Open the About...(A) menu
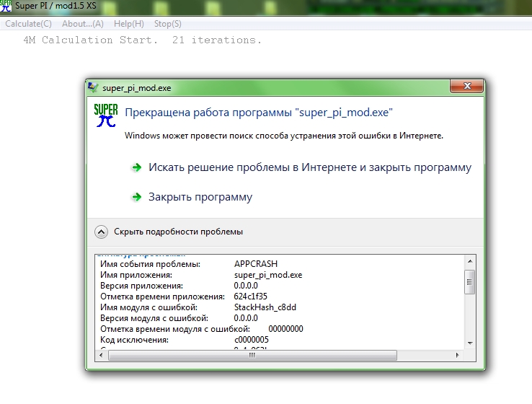Screen dimensions: 532x404 pos(83,24)
